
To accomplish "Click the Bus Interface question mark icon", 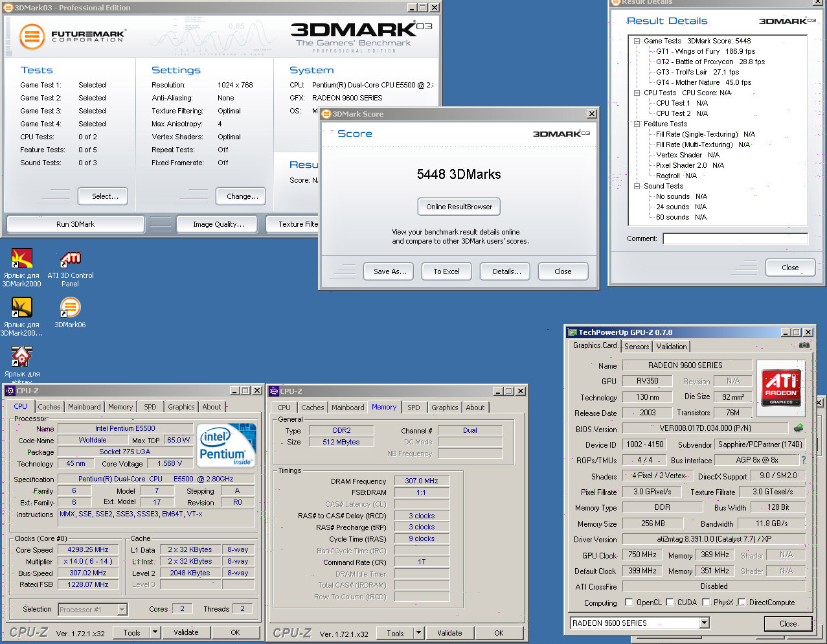I will tap(804, 460).
